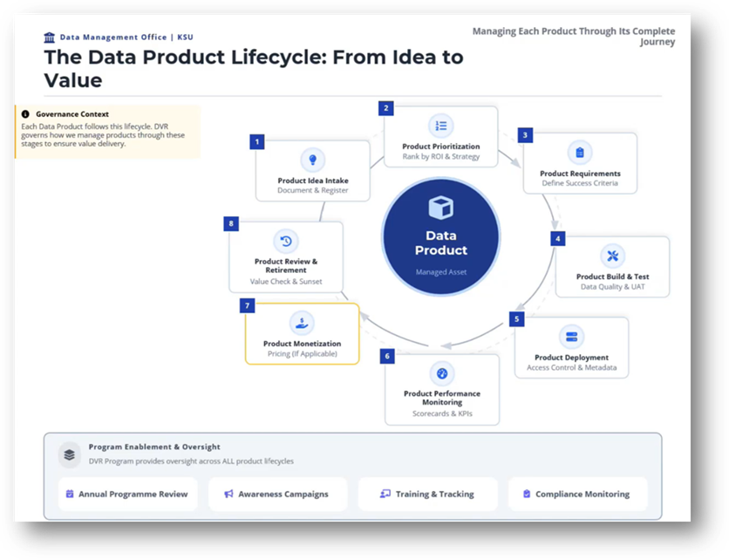
Task: Click the Product Build & Test title
Action: (x=613, y=277)
